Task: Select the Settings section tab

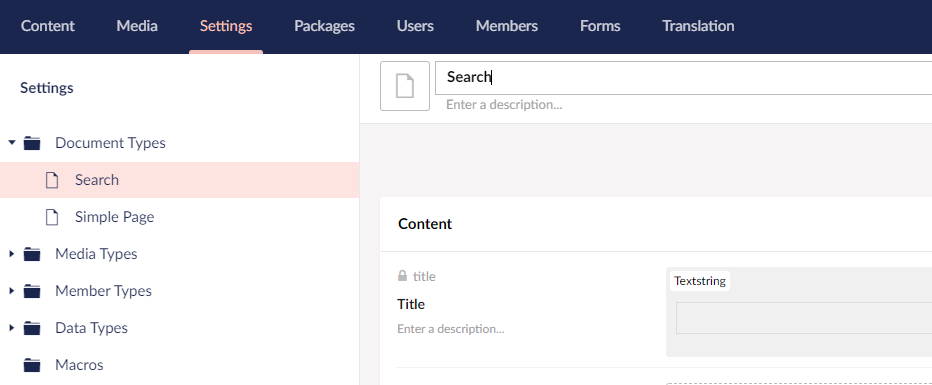Action: 226,26
